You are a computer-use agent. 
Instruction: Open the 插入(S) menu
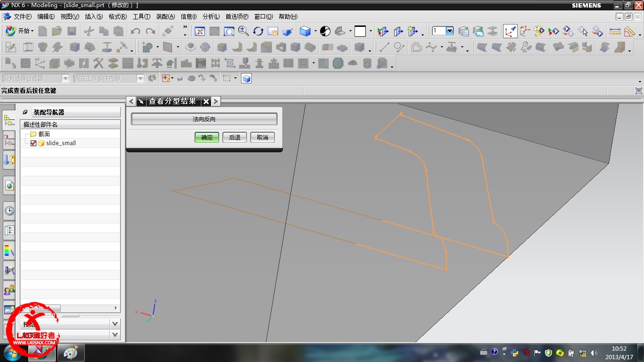coord(94,16)
